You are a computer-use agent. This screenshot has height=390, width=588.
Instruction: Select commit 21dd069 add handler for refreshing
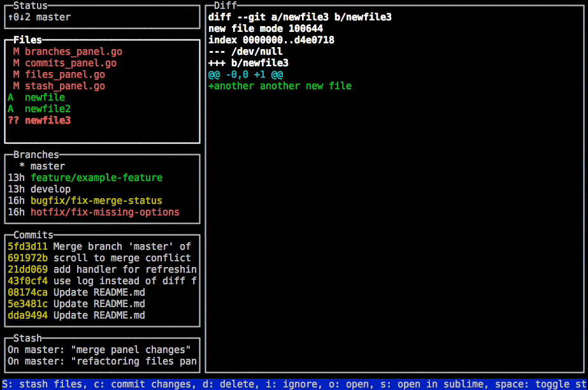pyautogui.click(x=102, y=270)
